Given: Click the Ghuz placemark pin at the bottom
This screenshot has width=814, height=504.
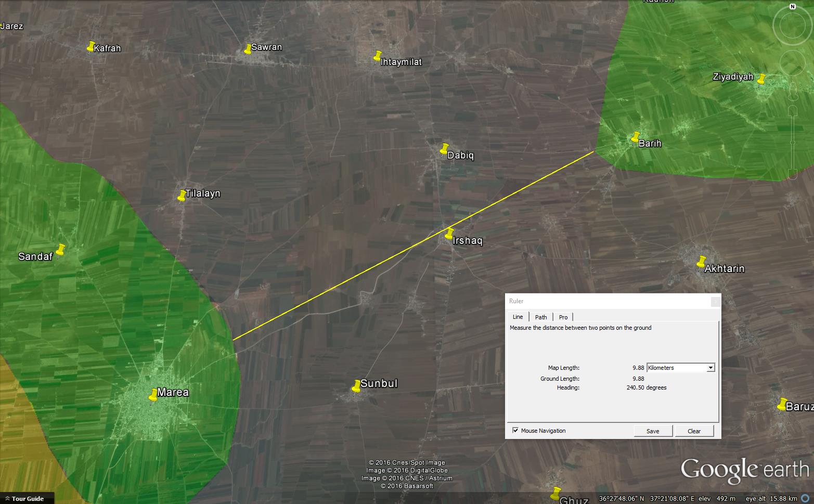Looking at the screenshot, I should (x=556, y=493).
